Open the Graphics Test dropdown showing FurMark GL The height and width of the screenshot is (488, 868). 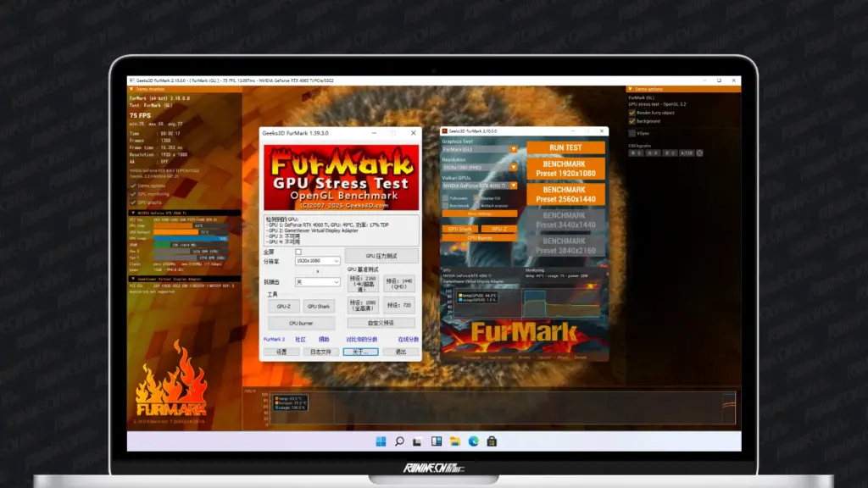(x=513, y=148)
